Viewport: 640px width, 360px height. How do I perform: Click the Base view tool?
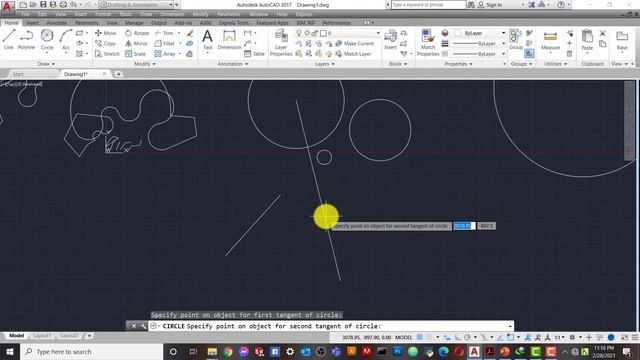click(x=622, y=40)
